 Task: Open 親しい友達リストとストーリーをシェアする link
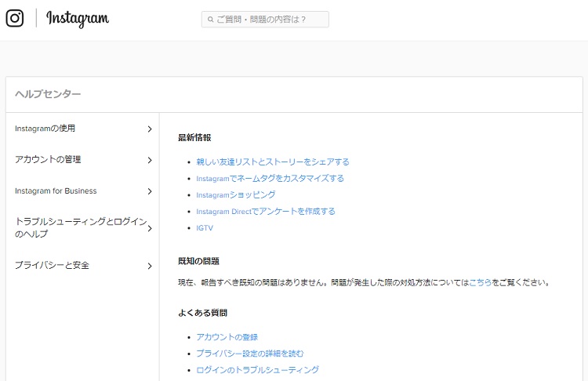[273, 162]
